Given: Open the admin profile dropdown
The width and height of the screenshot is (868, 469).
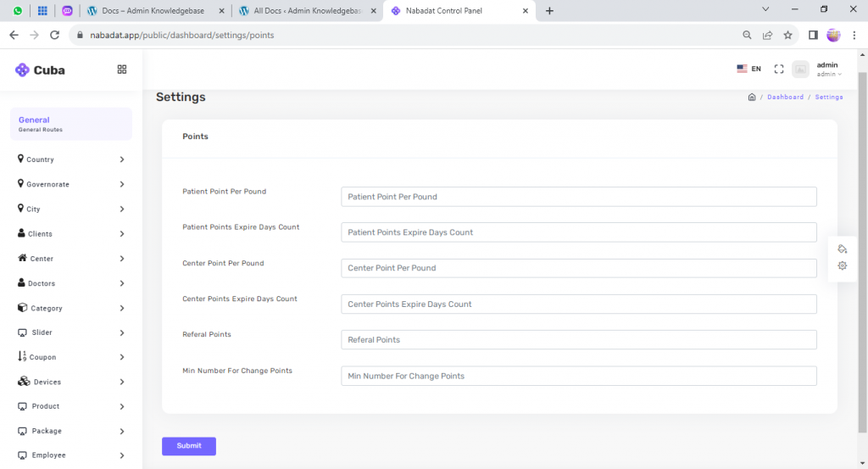Looking at the screenshot, I should click(826, 70).
